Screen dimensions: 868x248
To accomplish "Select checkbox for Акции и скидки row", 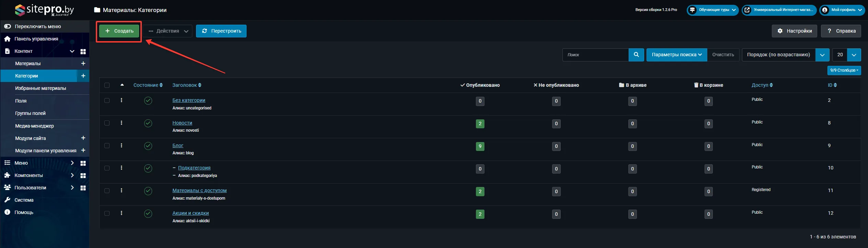I will coord(107,213).
